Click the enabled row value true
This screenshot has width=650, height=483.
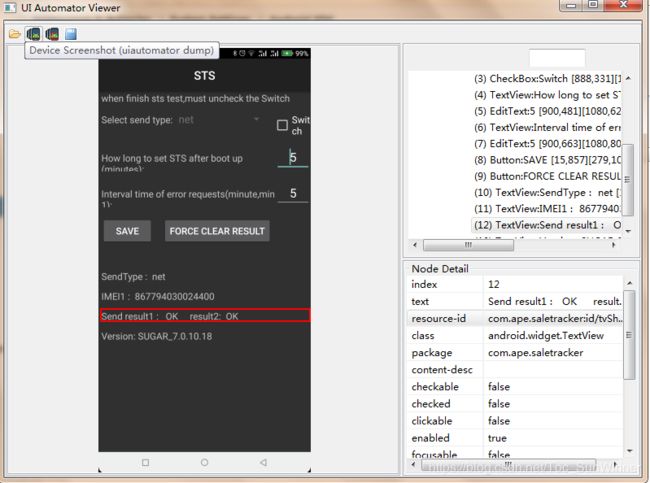(497, 438)
